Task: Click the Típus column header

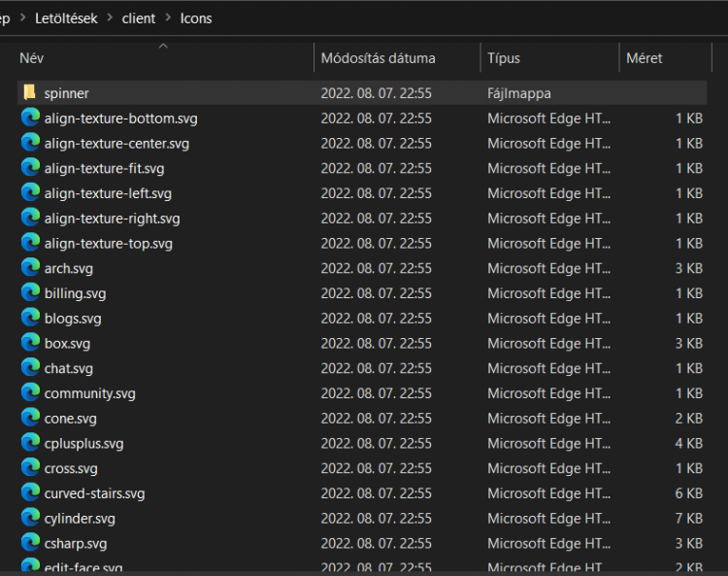Action: [x=504, y=58]
